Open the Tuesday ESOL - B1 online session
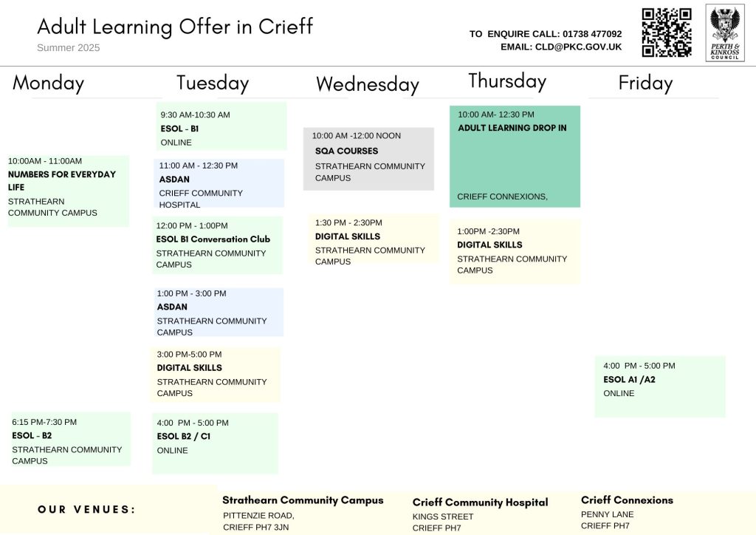 pyautogui.click(x=221, y=127)
